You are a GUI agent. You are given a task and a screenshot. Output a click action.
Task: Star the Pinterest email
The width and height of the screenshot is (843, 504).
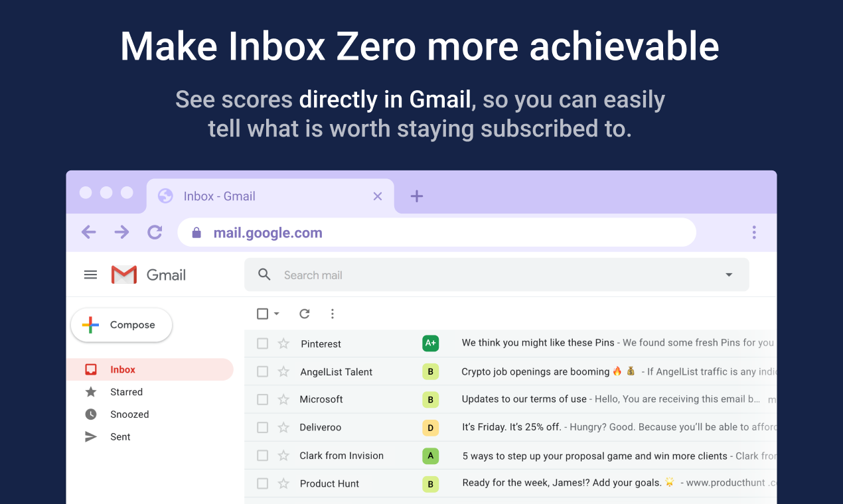(x=283, y=344)
